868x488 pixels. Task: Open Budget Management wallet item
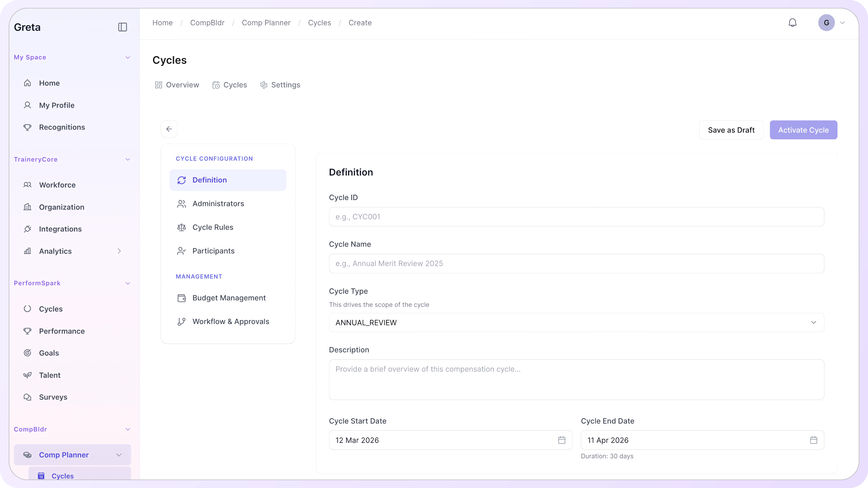[229, 298]
